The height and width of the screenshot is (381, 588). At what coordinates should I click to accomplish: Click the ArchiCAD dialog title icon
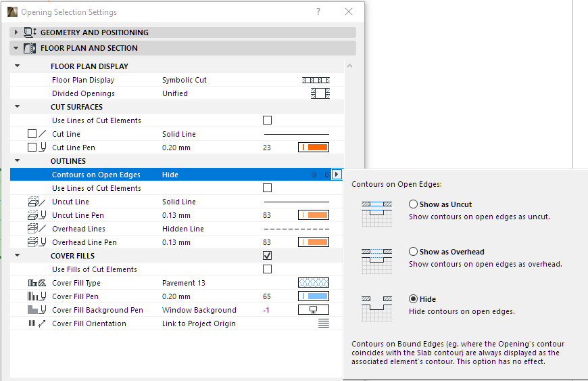[x=12, y=12]
